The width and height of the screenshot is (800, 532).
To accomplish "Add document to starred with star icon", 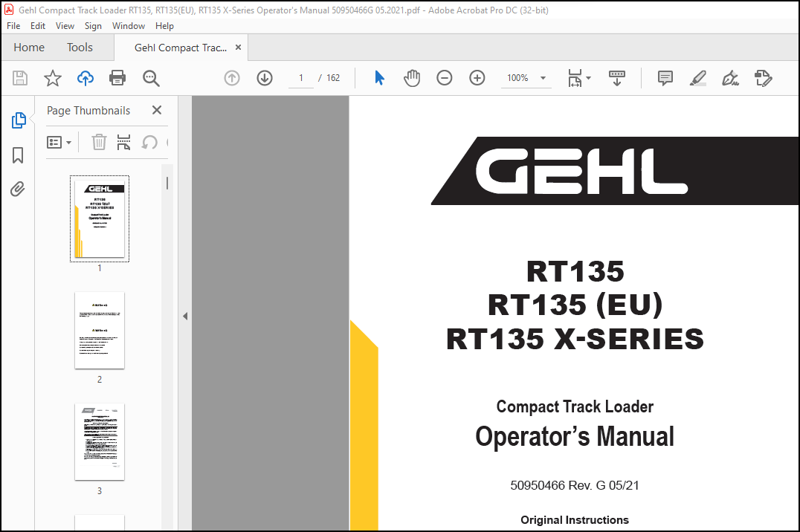I will tap(53, 78).
